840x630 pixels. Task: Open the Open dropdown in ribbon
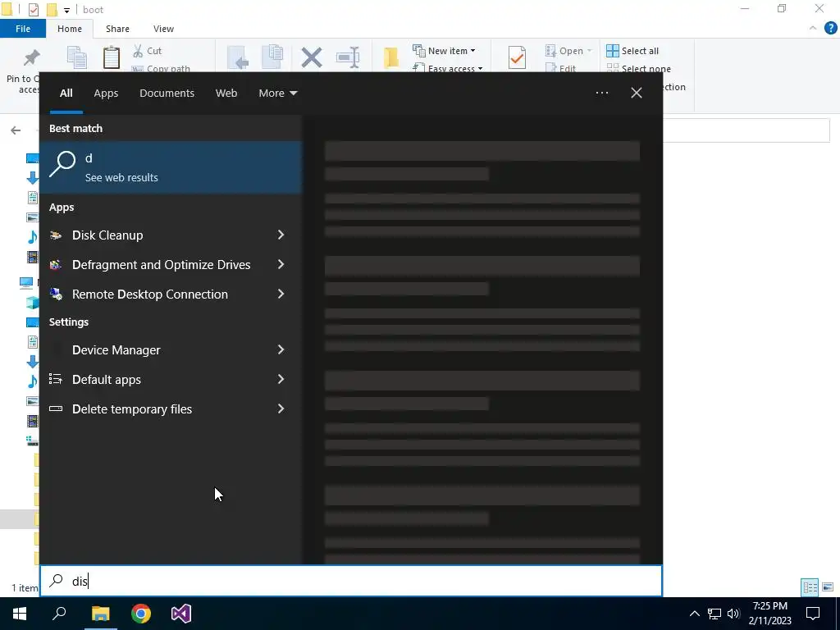coord(568,51)
